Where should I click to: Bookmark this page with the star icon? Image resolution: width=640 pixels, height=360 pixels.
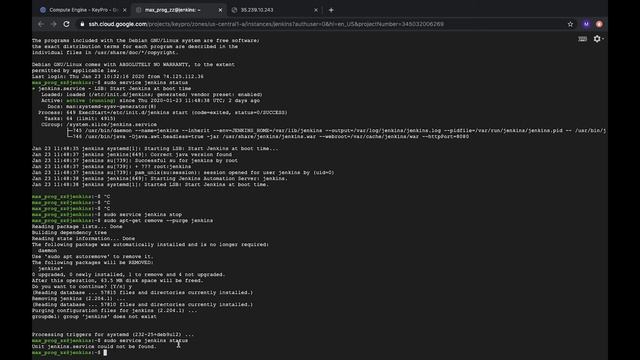[x=570, y=24]
